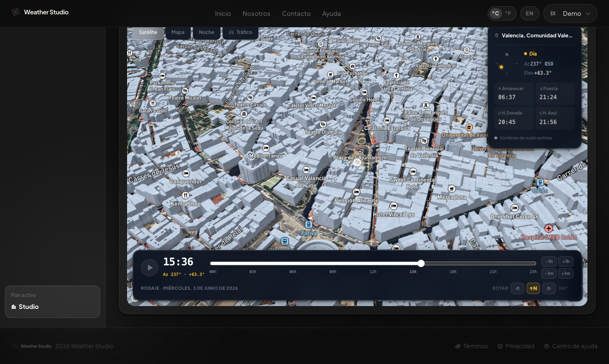This screenshot has width=609, height=364.
Task: Toggle the EN language button
Action: pos(529,13)
